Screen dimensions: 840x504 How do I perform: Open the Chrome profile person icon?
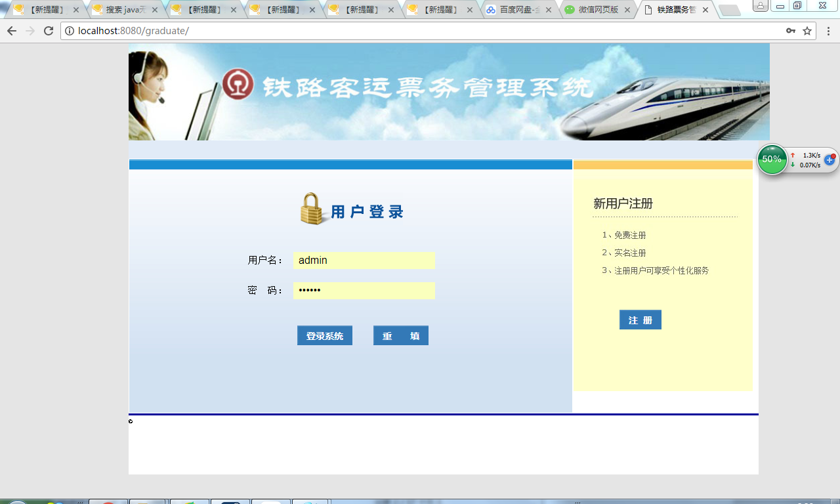[761, 6]
